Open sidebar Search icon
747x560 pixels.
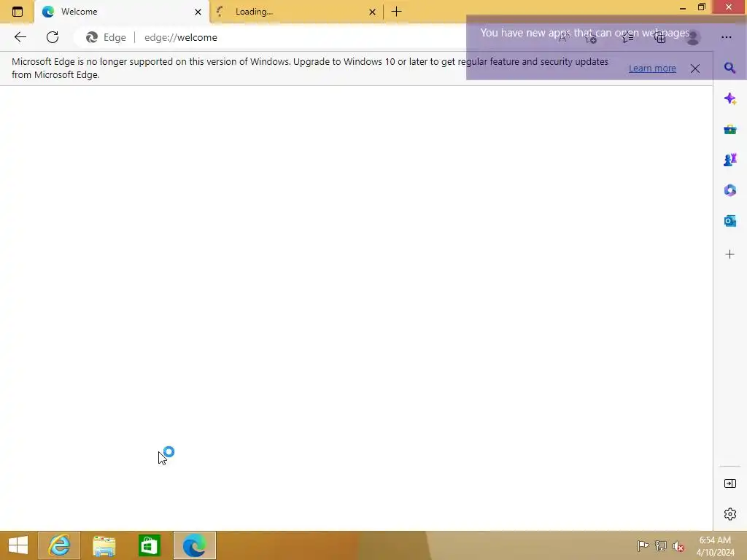tap(729, 68)
